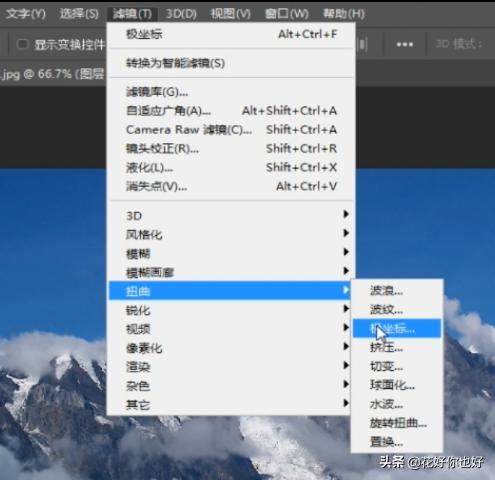Image resolution: width=495 pixels, height=480 pixels.
Task: Click the three-dots more options icon
Action: pos(405,44)
